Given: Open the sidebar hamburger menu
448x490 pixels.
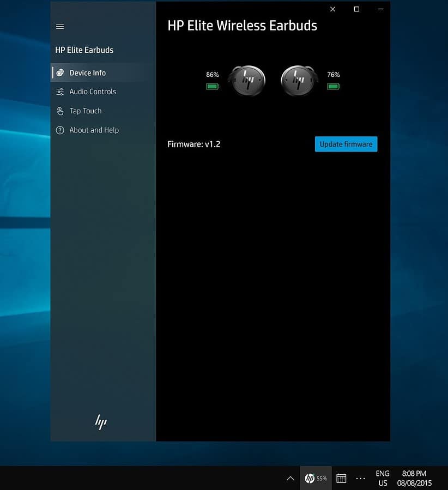Looking at the screenshot, I should point(59,26).
